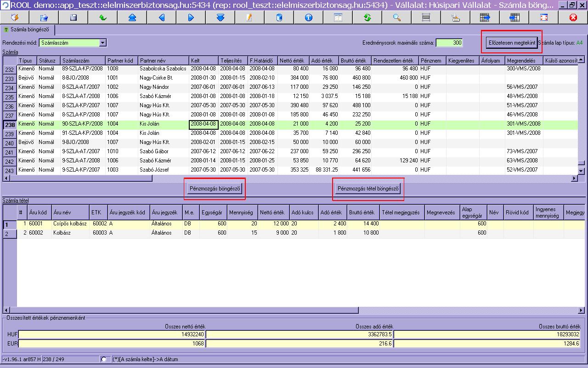Click the blue database cylinder icon
Image resolution: width=588 pixels, height=368 pixels.
tap(279, 17)
